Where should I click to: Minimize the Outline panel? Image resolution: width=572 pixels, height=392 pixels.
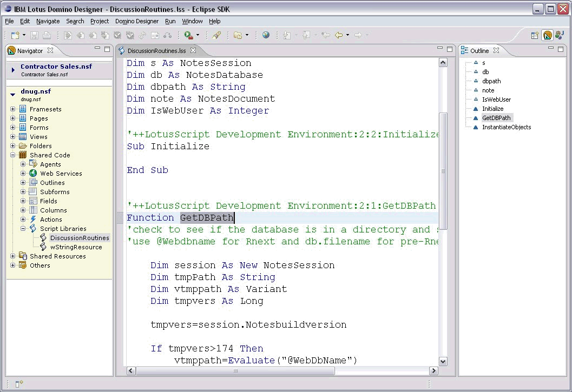tap(551, 48)
